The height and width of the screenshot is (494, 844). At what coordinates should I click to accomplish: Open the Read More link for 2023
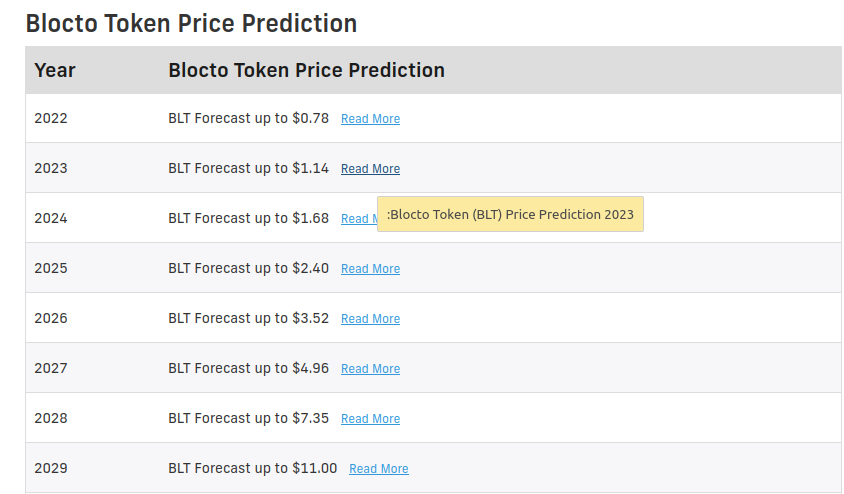tap(370, 169)
